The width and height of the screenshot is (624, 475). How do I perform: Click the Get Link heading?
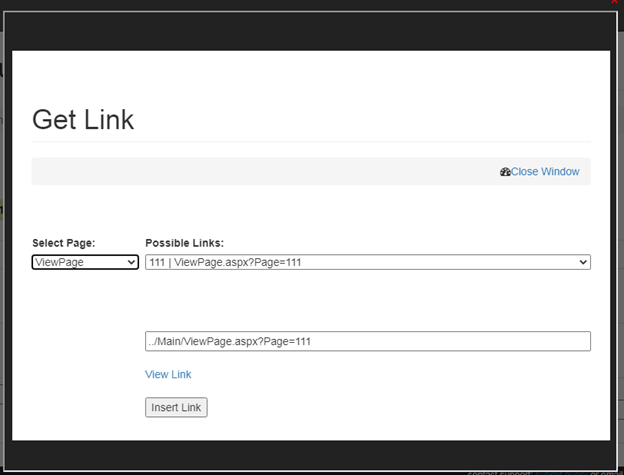click(x=83, y=120)
